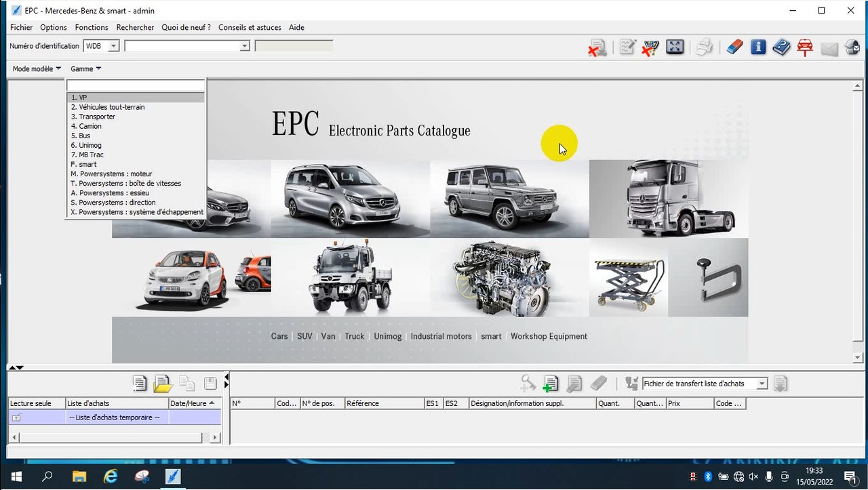This screenshot has height=490, width=868.
Task: Open shopping list yellow folder icon
Action: coord(163,384)
